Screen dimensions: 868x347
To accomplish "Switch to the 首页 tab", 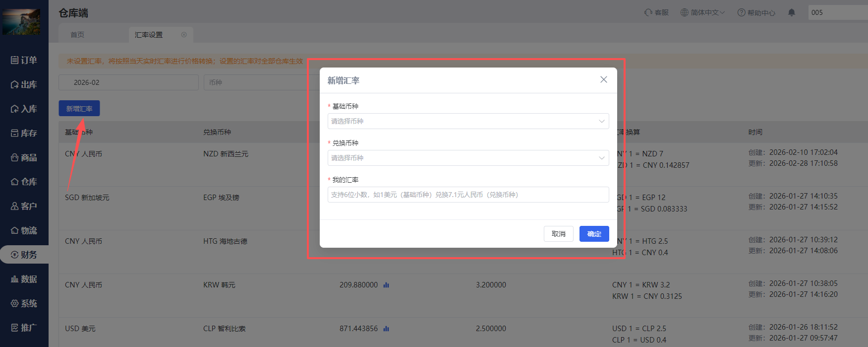I will click(x=77, y=35).
